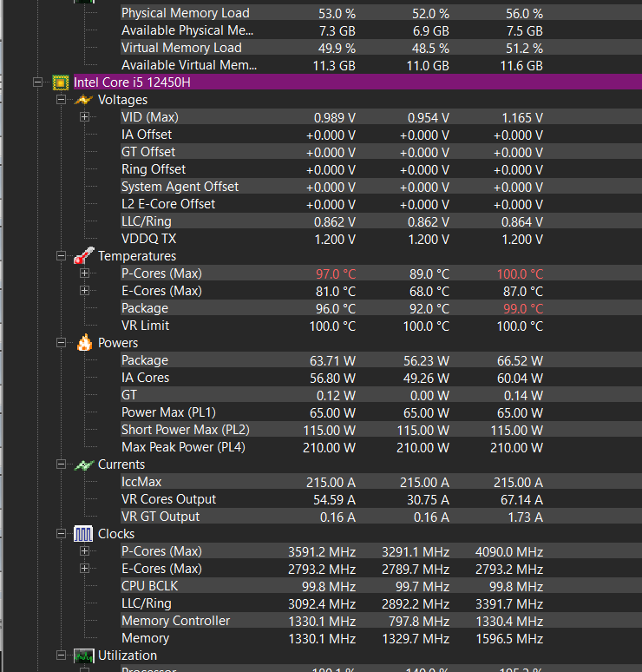Select the Package temperature row
The height and width of the screenshot is (672, 642).
[381, 308]
